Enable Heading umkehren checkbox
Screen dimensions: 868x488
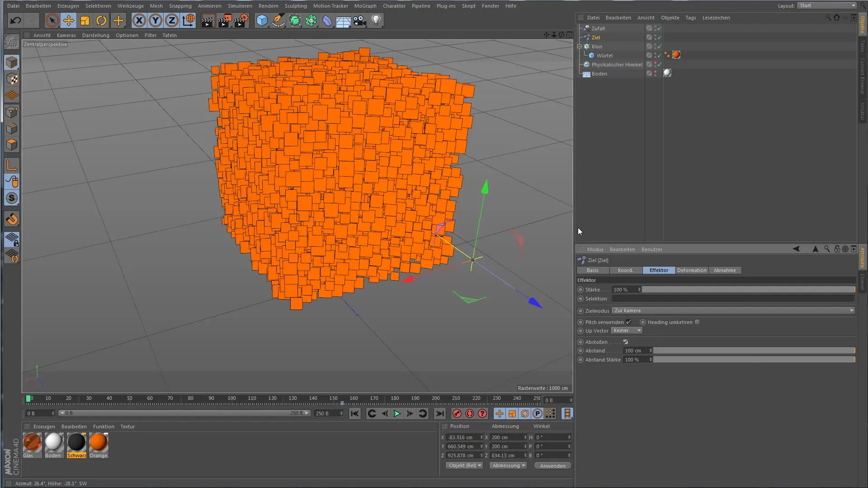click(697, 322)
